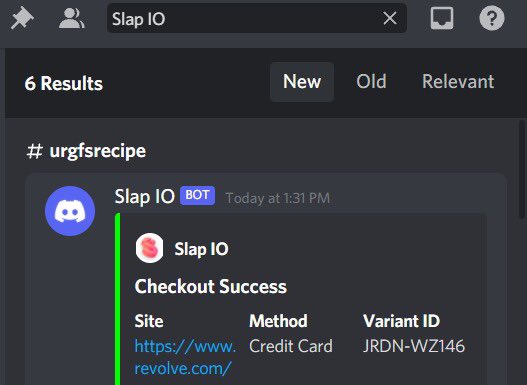Click the Slap IO bot username
The image size is (527, 385).
tap(145, 197)
